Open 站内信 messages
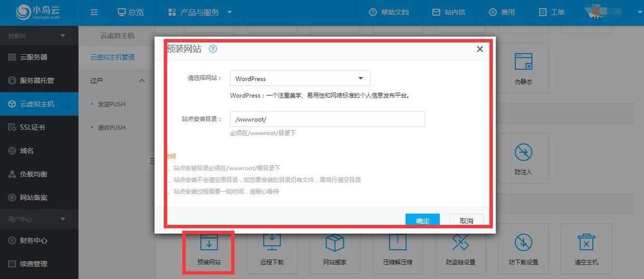This screenshot has width=644, height=279. point(448,12)
